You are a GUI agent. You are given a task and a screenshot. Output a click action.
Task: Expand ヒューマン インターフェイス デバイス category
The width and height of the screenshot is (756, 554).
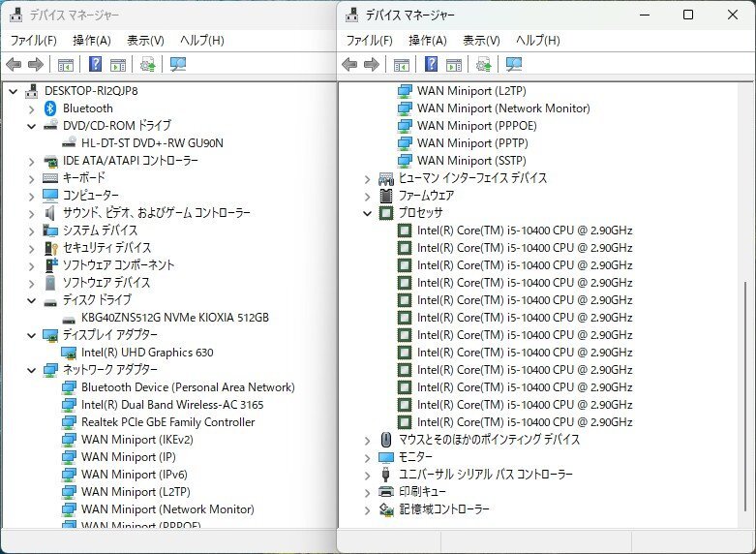point(368,179)
